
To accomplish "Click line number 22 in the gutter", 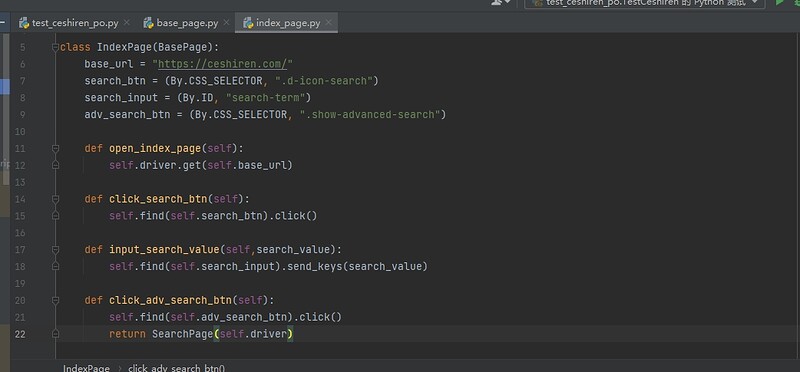I will point(20,334).
